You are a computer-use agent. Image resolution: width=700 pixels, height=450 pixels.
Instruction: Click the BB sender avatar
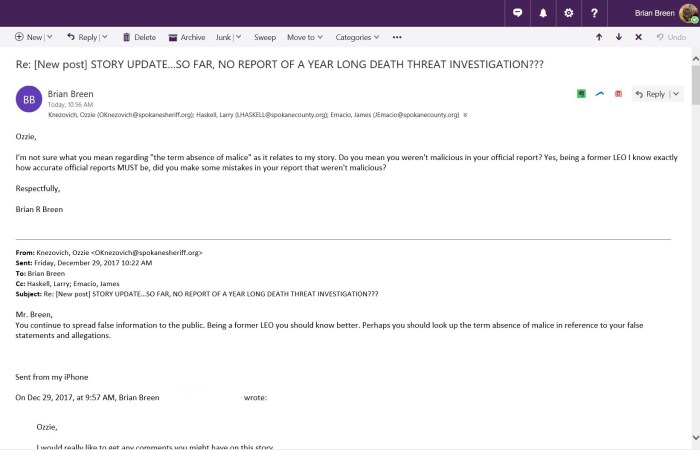click(29, 99)
